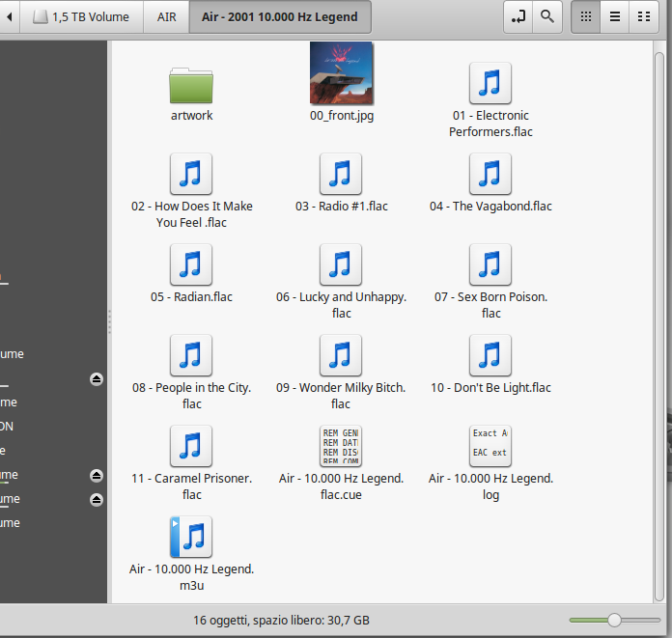The image size is (672, 638).
Task: Select the flac.cue text file icon
Action: pos(341,446)
